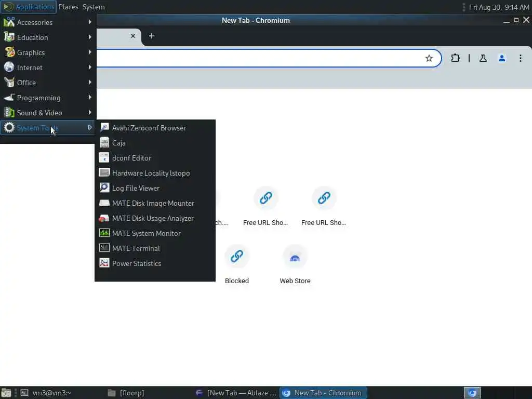Open the Web Store shortcut
This screenshot has height=399, width=532.
[295, 264]
